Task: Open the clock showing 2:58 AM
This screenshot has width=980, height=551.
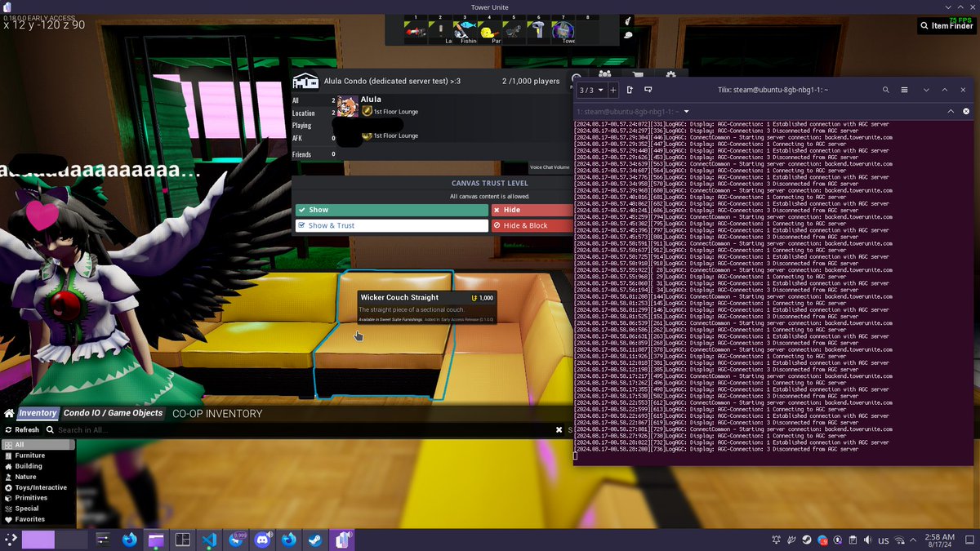Action: click(939, 540)
